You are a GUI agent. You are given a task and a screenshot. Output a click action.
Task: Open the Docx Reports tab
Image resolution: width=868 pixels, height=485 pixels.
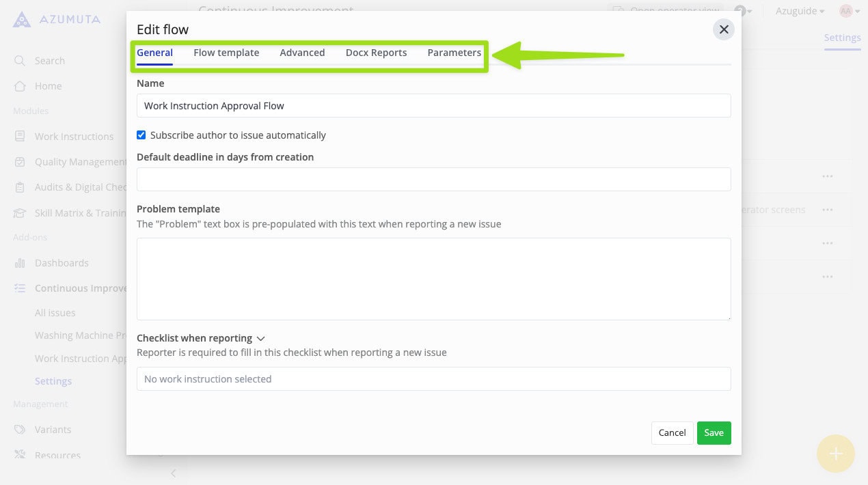[376, 53]
